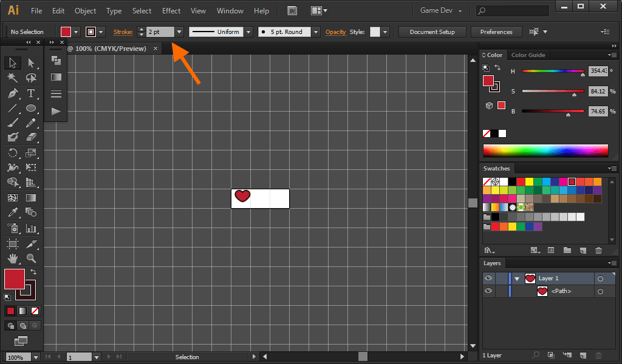
Task: Select the Zoom tool
Action: (x=31, y=258)
